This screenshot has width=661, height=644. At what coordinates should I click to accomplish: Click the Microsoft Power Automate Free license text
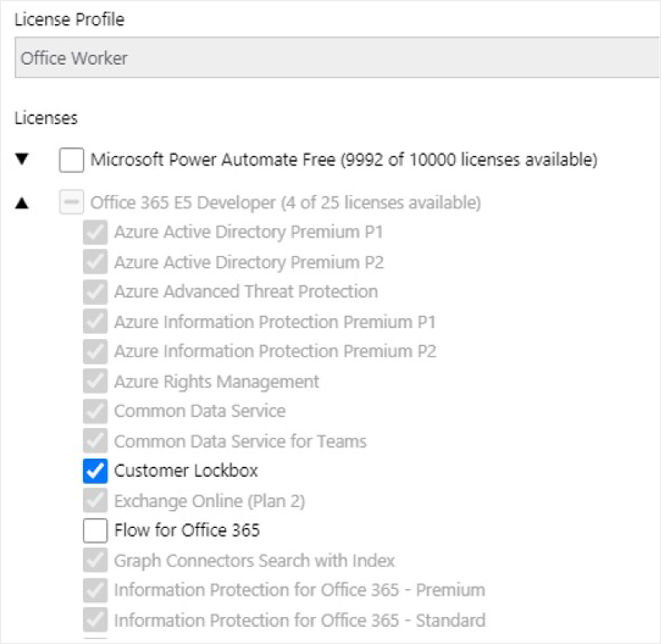click(x=344, y=160)
